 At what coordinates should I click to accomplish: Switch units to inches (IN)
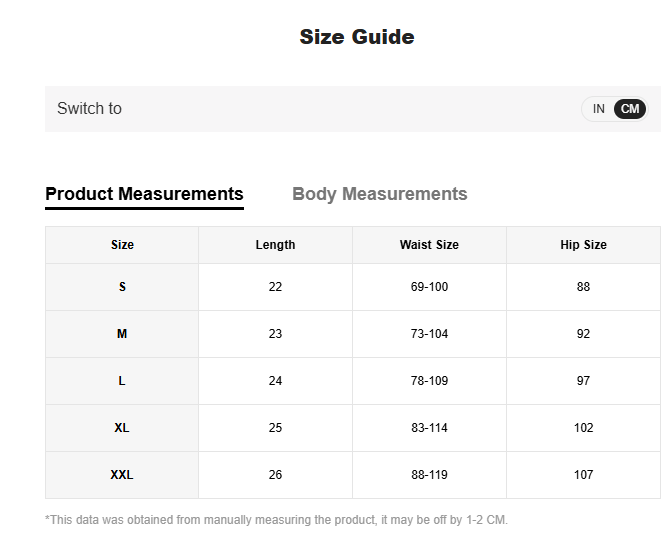point(598,109)
